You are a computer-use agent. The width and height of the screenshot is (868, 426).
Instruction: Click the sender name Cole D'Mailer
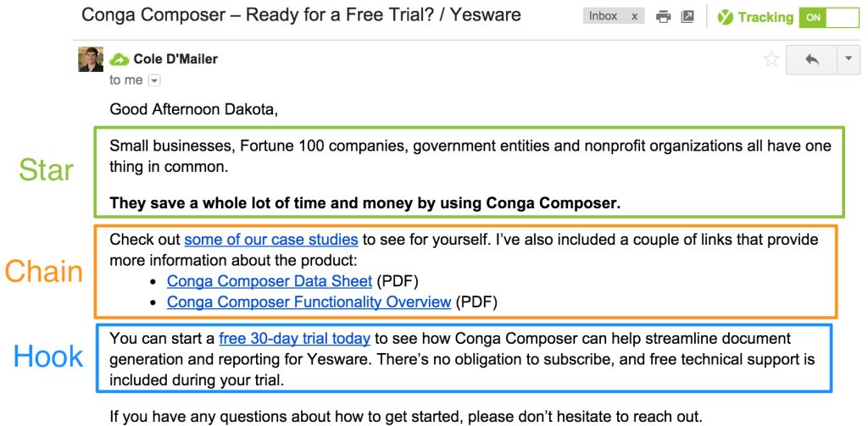click(x=175, y=59)
